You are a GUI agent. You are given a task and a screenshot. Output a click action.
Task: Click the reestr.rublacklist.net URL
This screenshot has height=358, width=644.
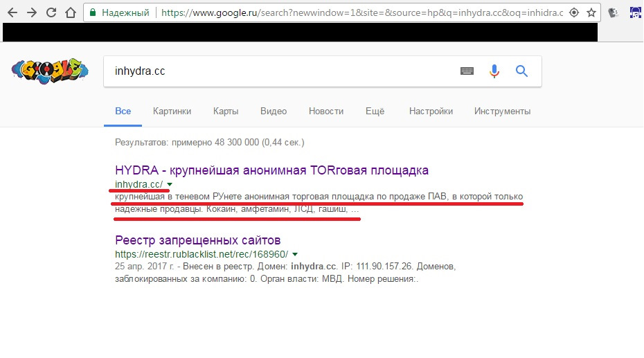click(202, 254)
